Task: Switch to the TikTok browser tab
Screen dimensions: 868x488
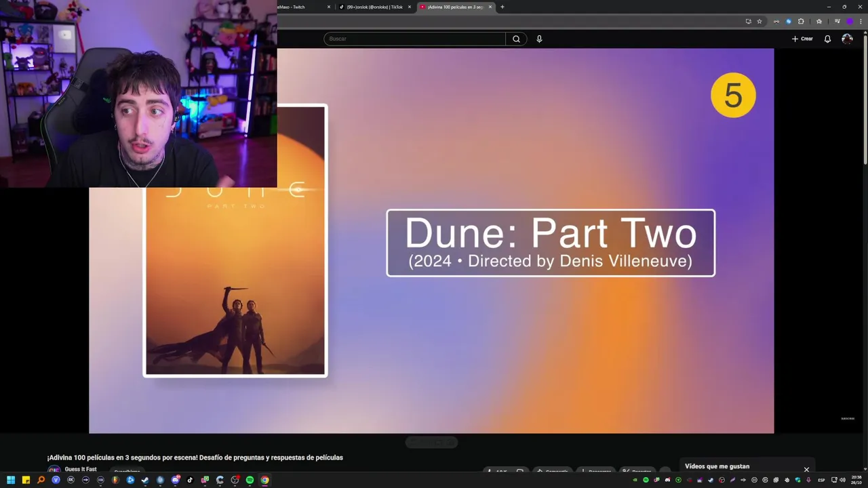Action: pyautogui.click(x=375, y=7)
